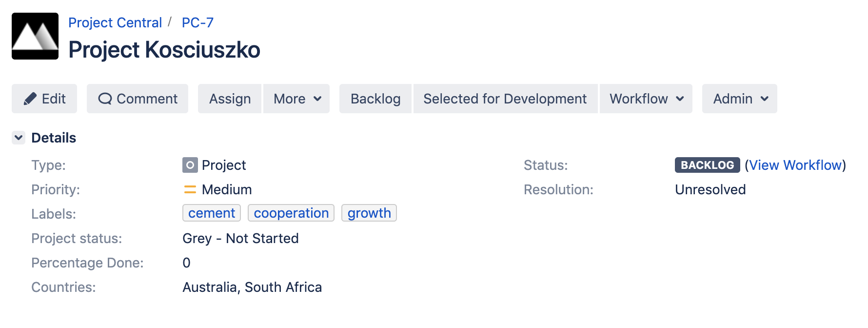
Task: Open the More dropdown menu
Action: 296,98
